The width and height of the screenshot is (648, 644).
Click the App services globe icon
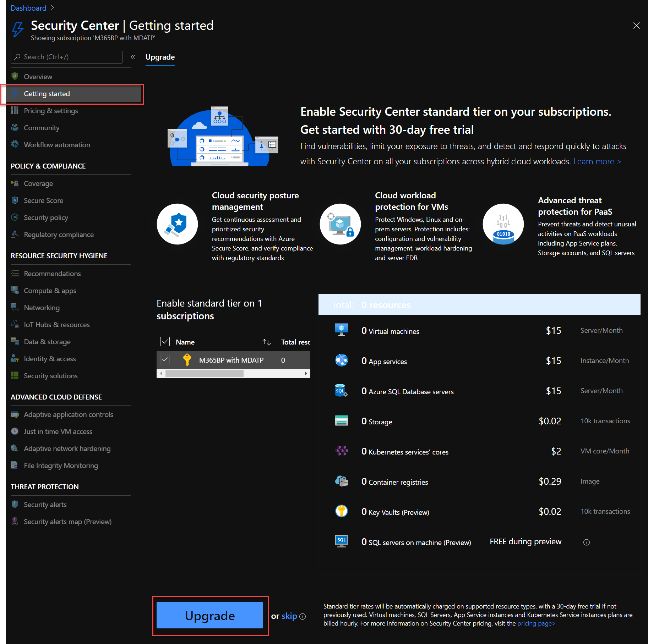(342, 360)
